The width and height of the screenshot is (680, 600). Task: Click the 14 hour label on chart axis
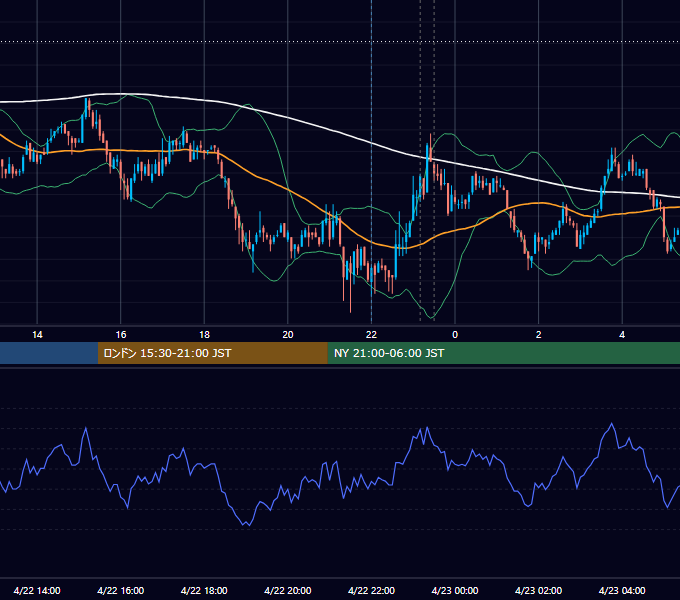click(37, 335)
